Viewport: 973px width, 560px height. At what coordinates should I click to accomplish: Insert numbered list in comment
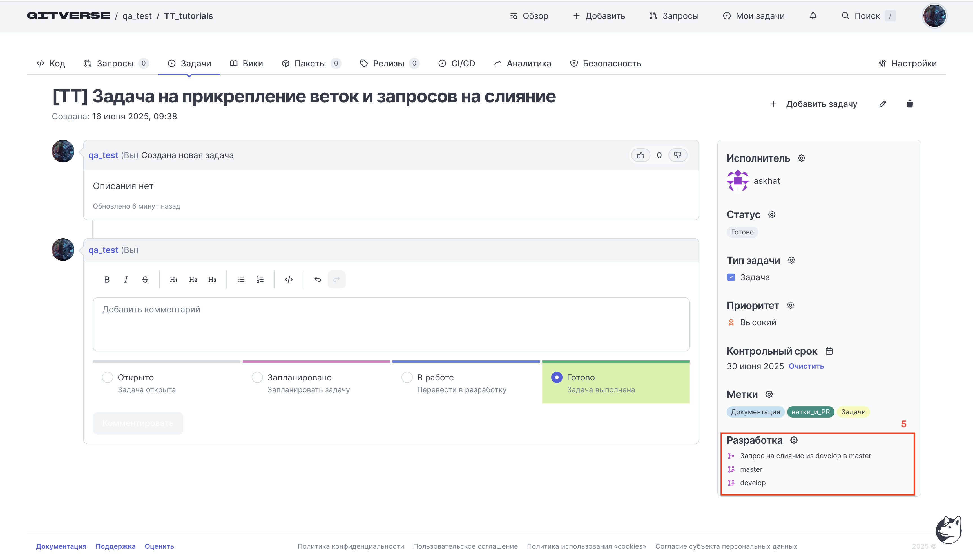pyautogui.click(x=260, y=280)
